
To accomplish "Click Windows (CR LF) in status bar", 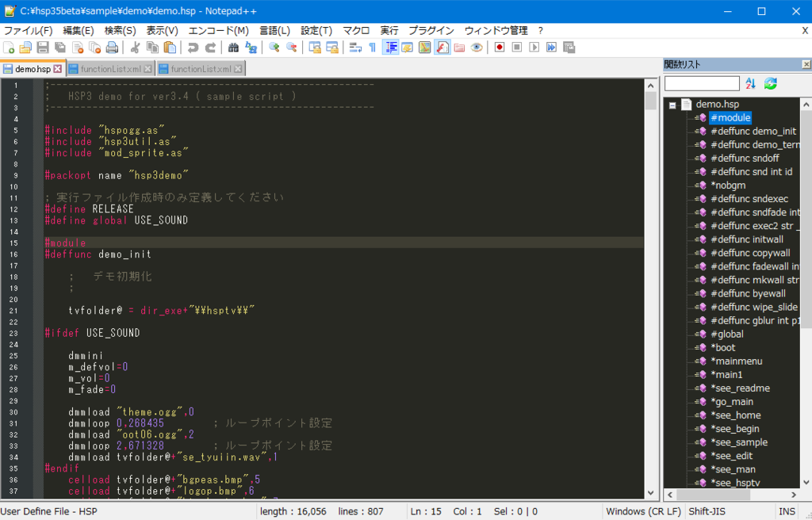I will point(643,511).
